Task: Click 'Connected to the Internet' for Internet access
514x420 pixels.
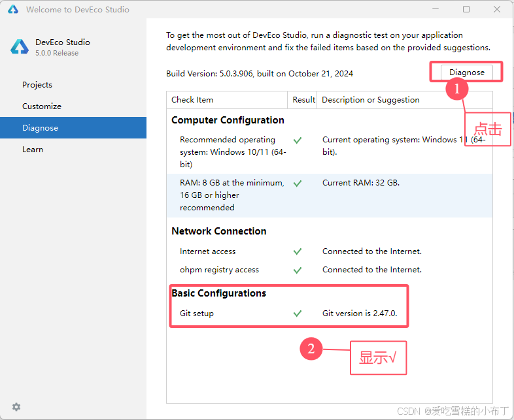Action: [372, 251]
